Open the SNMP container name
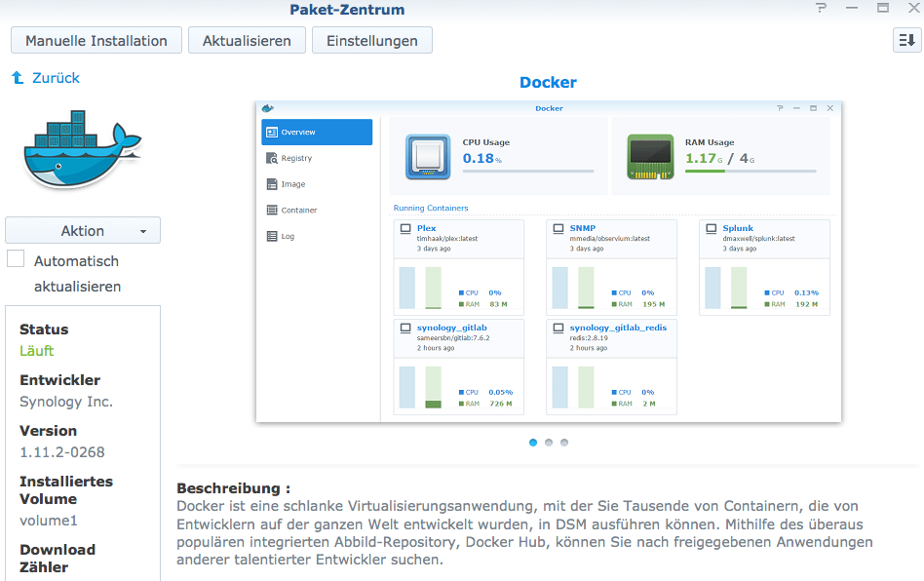The width and height of the screenshot is (924, 581). point(582,228)
